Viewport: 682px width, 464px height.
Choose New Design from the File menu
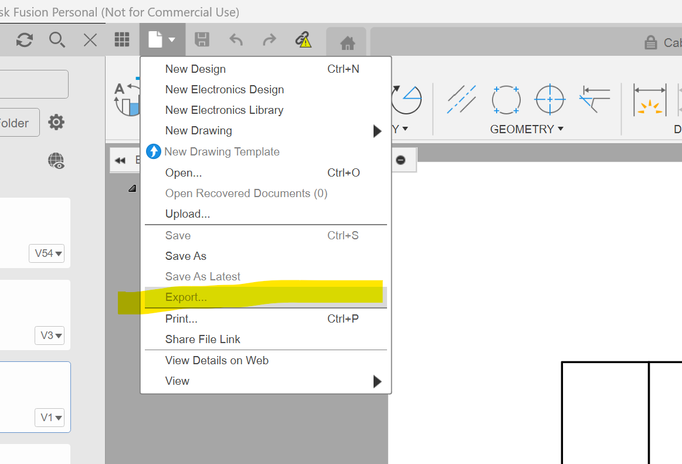(x=266, y=69)
